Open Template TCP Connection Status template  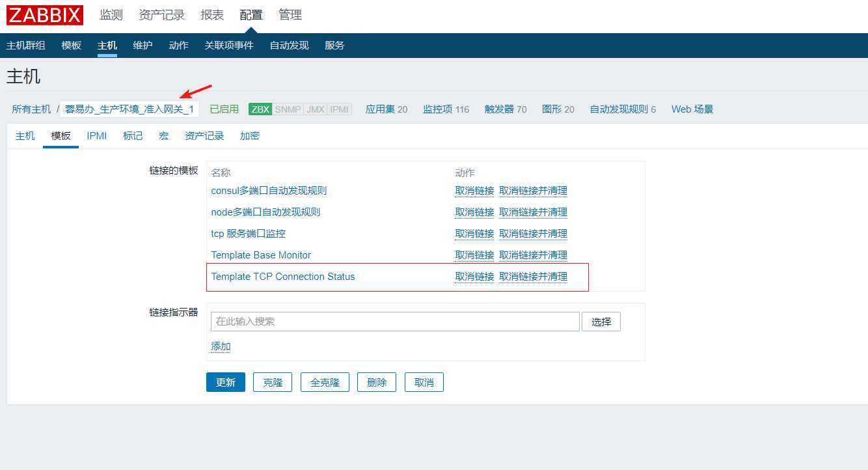point(283,276)
